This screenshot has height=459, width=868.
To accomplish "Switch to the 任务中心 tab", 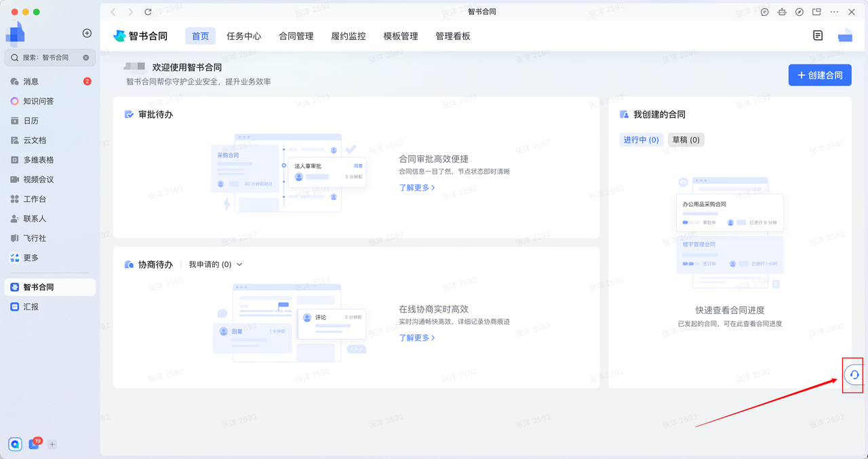I will (x=243, y=36).
